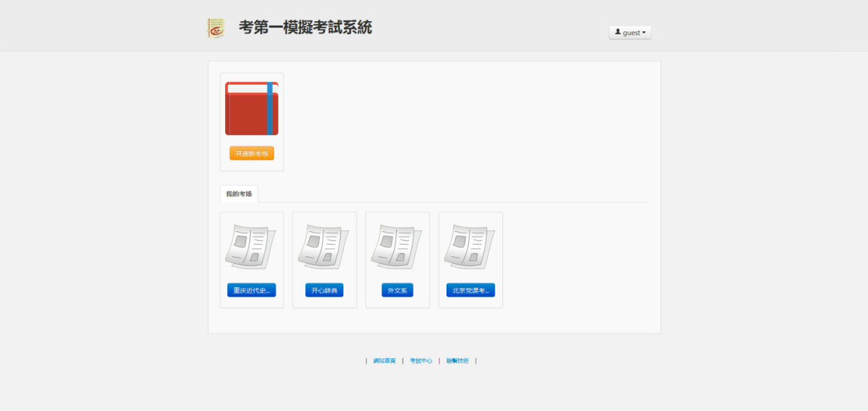Click the user silhouette icon beside guest
This screenshot has width=868, height=411.
click(x=618, y=32)
